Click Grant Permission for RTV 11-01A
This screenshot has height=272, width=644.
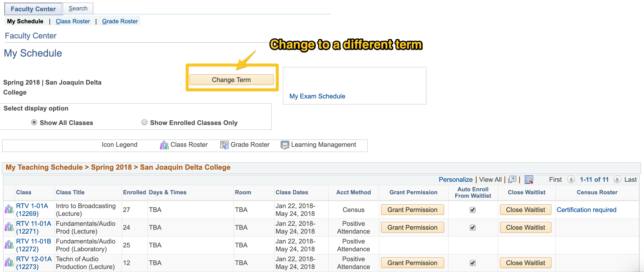tap(412, 227)
